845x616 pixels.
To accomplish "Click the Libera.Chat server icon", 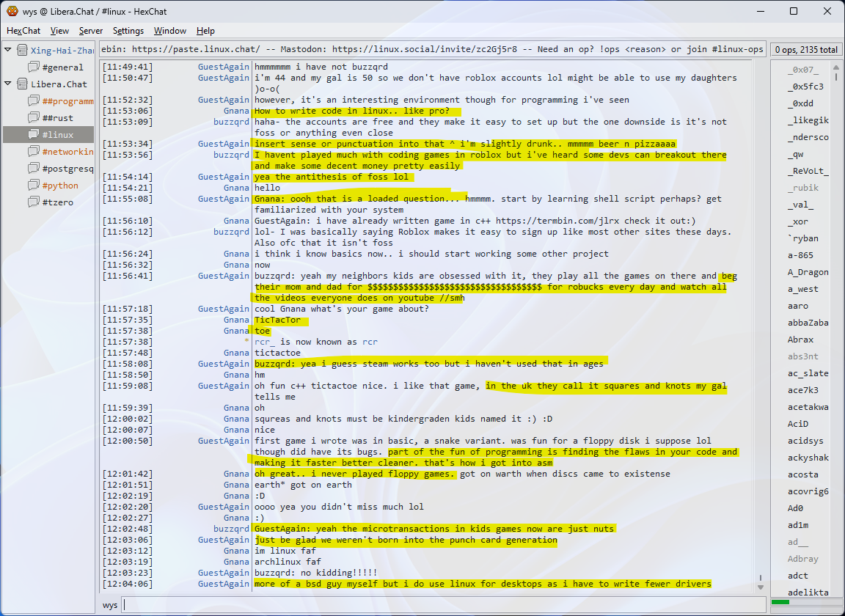I will [22, 84].
